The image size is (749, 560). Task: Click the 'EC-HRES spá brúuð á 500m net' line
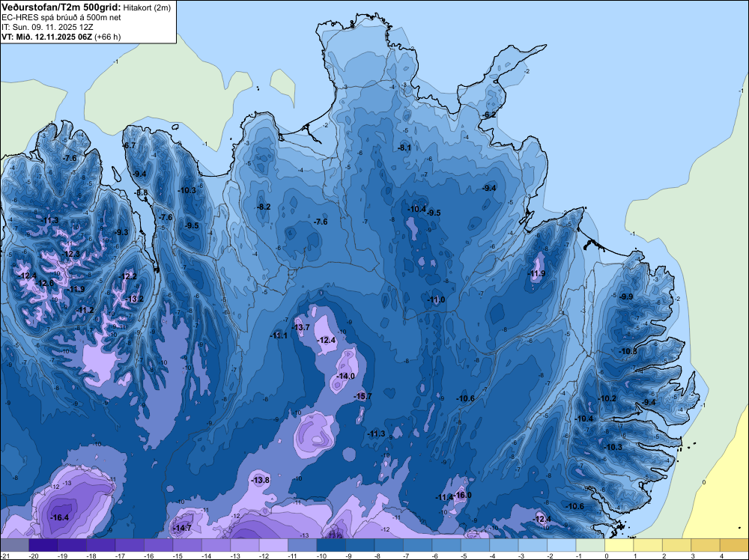pyautogui.click(x=61, y=18)
